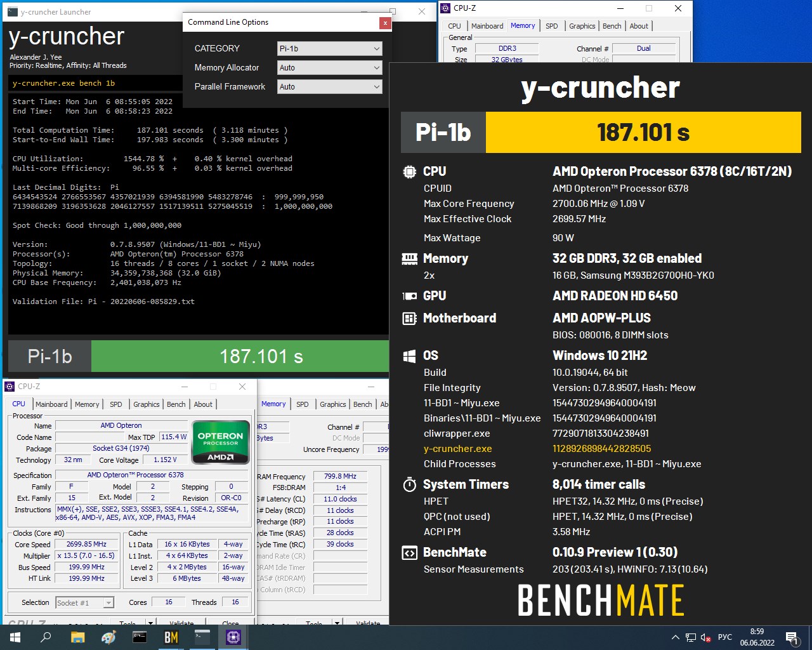Open Tools arrow in bottom-left CPU-Z window

pos(150,623)
